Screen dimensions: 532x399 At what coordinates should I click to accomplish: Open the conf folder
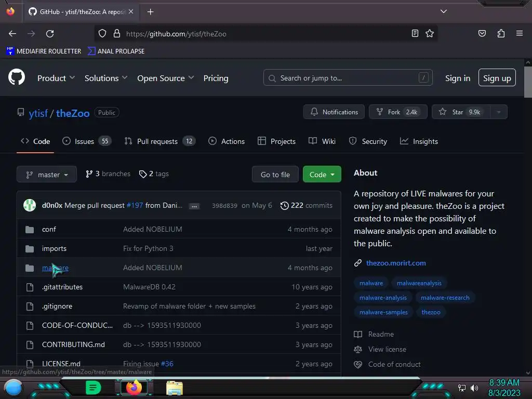click(49, 229)
